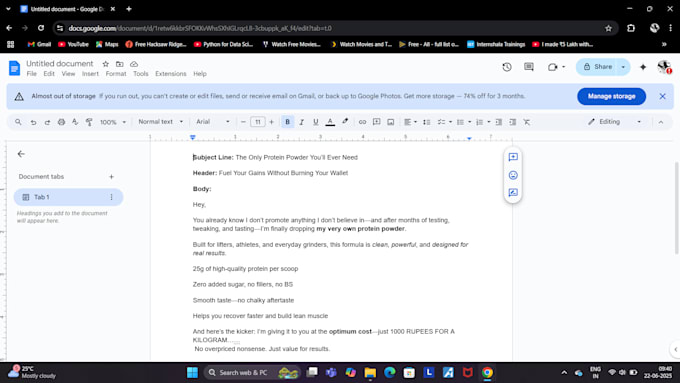Toggle bold formatting
This screenshot has width=680, height=383.
(287, 122)
